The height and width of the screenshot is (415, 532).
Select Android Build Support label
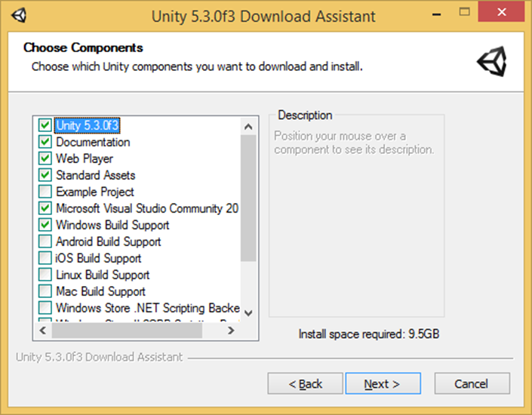point(108,241)
